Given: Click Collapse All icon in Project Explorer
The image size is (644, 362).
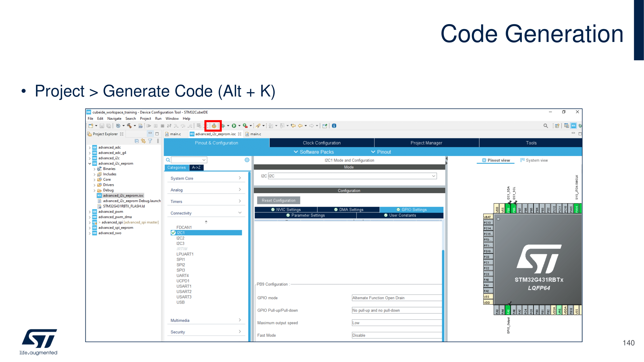Looking at the screenshot, I should click(x=137, y=141).
